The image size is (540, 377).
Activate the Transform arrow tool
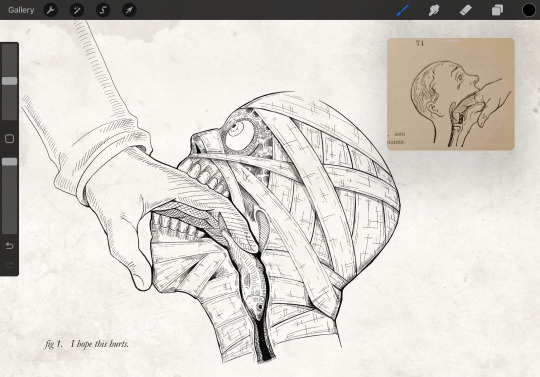point(129,10)
